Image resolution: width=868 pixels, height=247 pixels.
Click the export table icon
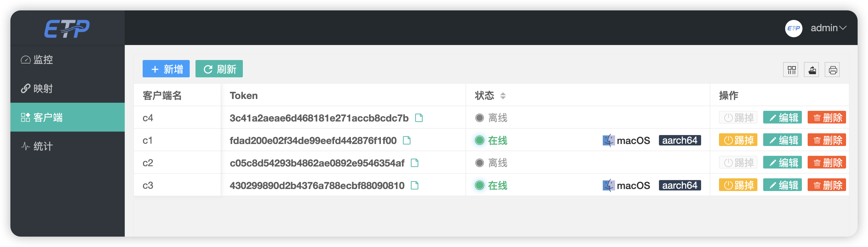pyautogui.click(x=812, y=70)
